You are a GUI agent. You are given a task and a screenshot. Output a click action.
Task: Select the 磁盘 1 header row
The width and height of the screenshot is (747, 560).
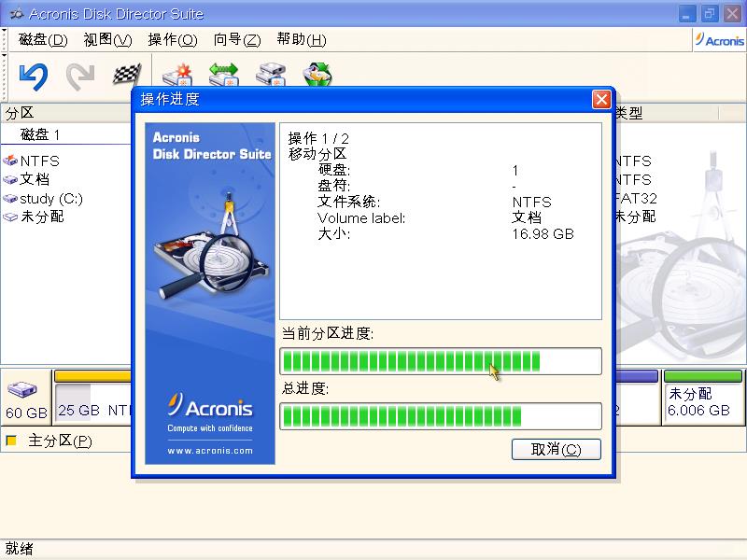[65, 134]
